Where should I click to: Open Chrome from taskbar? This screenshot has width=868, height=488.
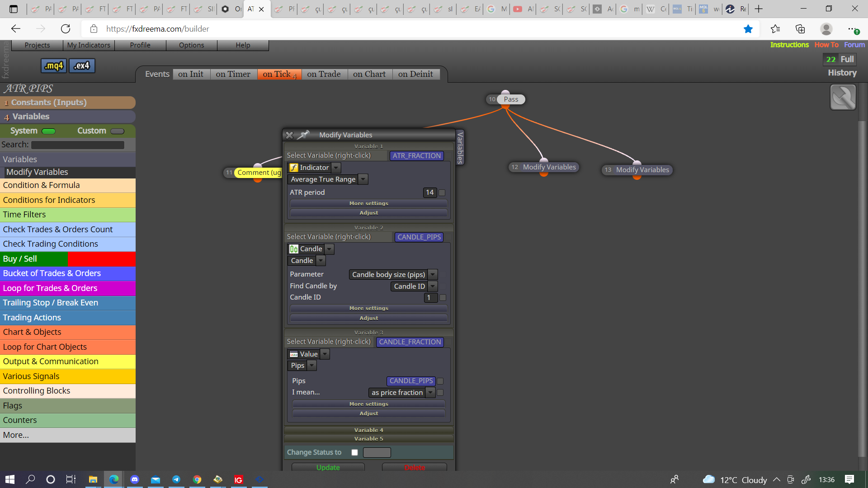197,479
